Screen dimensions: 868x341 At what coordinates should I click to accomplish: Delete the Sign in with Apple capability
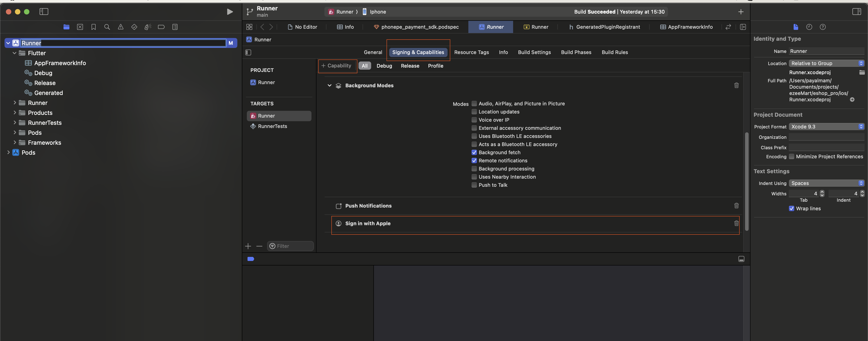click(736, 223)
